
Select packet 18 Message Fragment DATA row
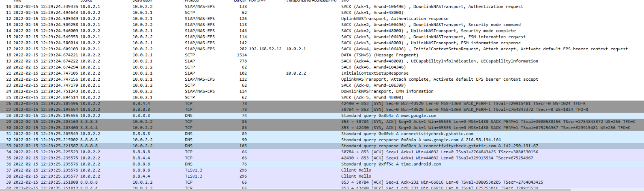point(322,55)
